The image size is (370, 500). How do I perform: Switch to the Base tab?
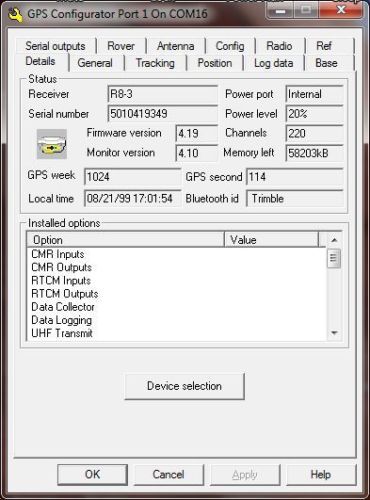[x=326, y=63]
